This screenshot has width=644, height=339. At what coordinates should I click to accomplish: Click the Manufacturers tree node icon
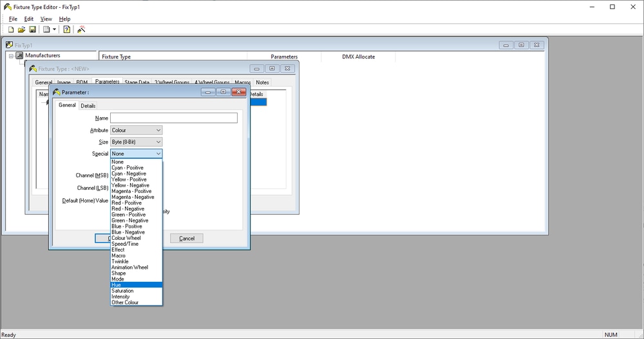point(19,56)
